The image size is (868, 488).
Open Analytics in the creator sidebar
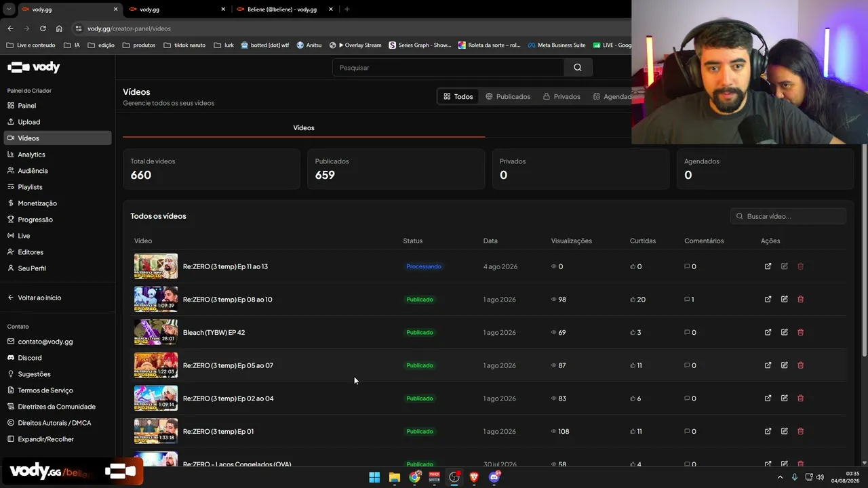tap(58, 155)
